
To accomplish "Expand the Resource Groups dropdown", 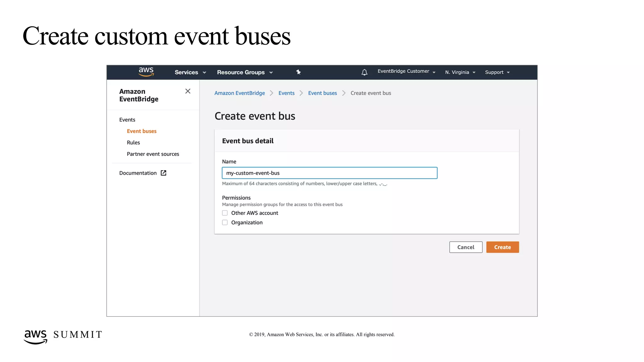I will tap(245, 72).
